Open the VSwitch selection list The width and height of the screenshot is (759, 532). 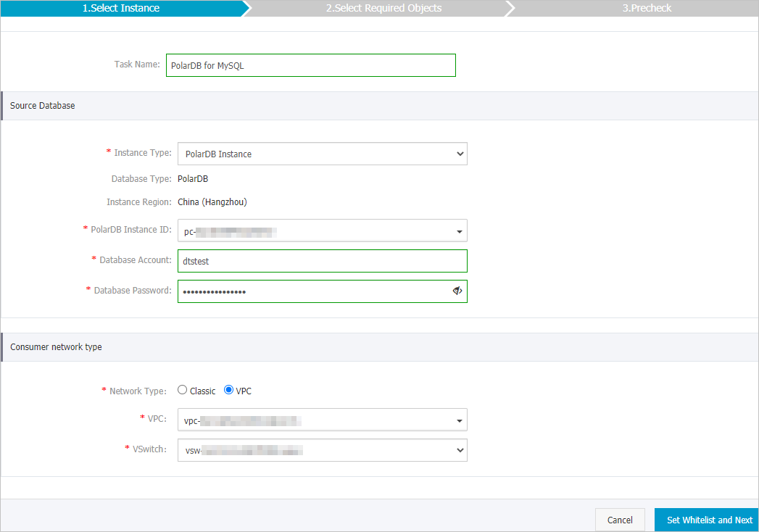322,449
